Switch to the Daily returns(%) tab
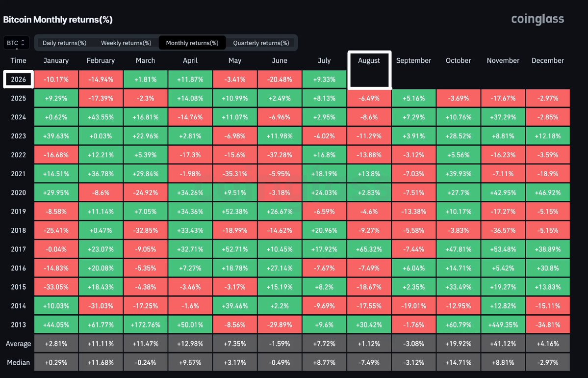This screenshot has height=378, width=588. point(65,43)
